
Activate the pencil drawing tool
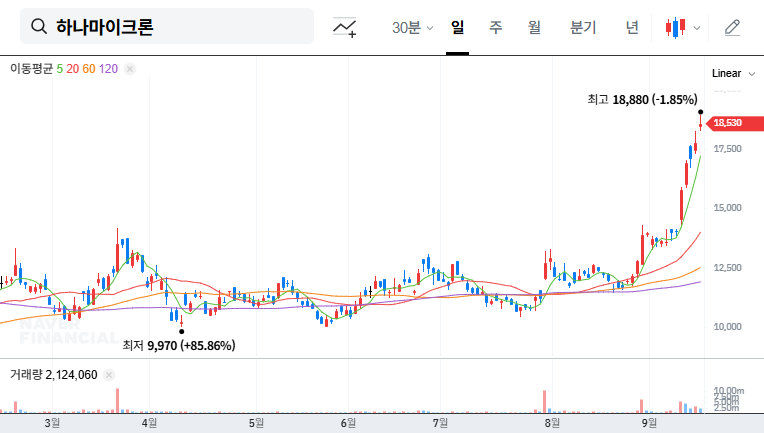point(732,28)
